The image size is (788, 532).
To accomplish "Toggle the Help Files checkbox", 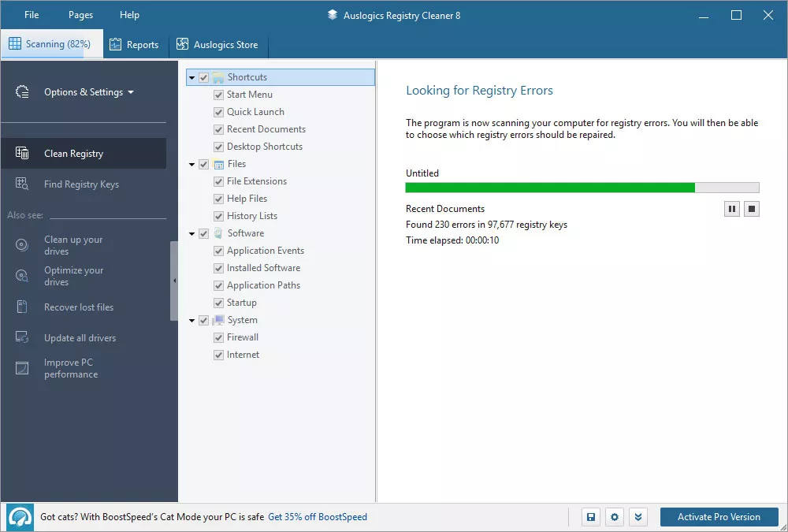I will [218, 199].
